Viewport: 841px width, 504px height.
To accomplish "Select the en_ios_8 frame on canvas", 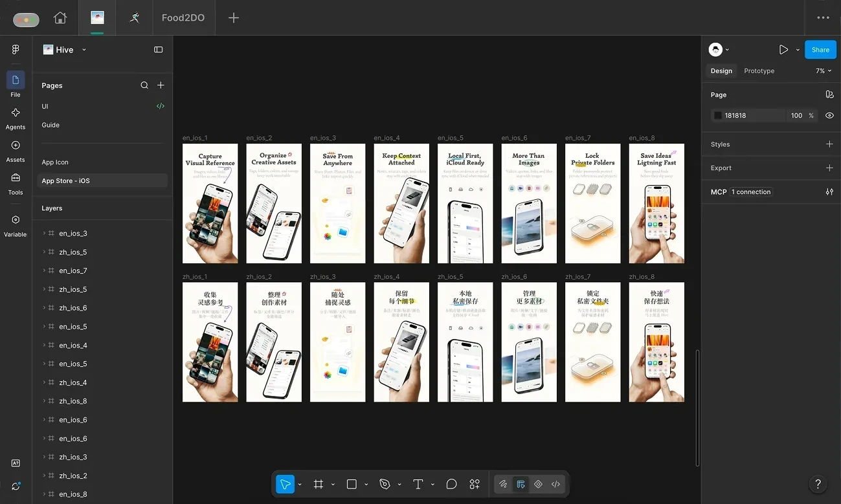I will click(x=656, y=203).
